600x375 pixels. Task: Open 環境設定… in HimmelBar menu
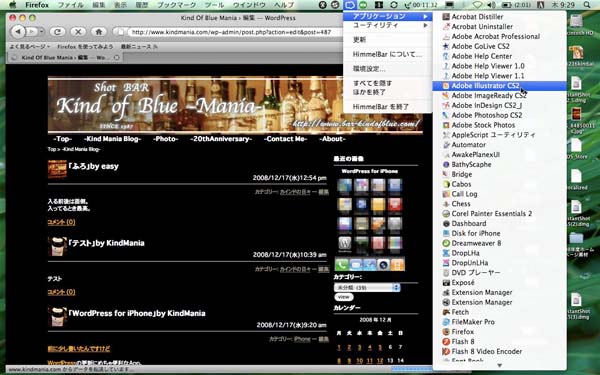[x=388, y=69]
